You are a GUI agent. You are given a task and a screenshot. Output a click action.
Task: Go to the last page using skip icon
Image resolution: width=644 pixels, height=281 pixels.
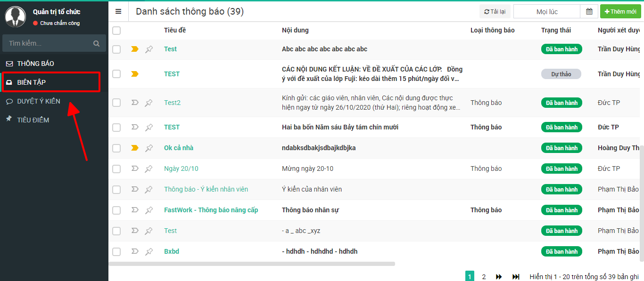(x=516, y=277)
